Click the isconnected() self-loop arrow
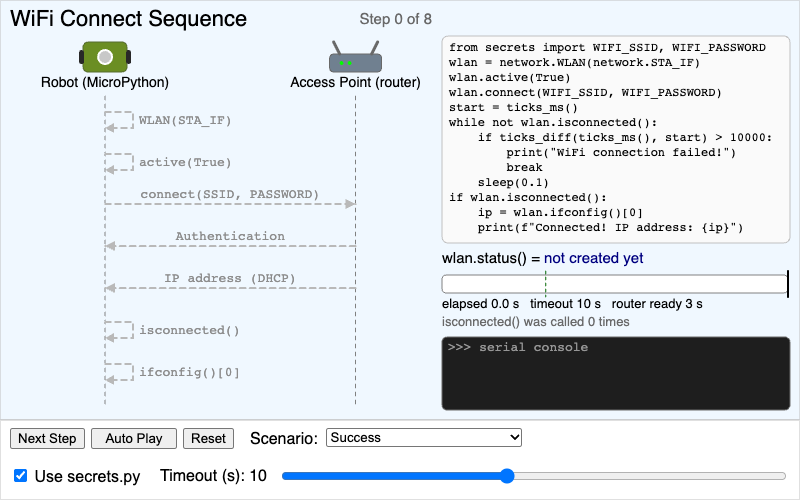The image size is (800, 502). pyautogui.click(x=119, y=330)
